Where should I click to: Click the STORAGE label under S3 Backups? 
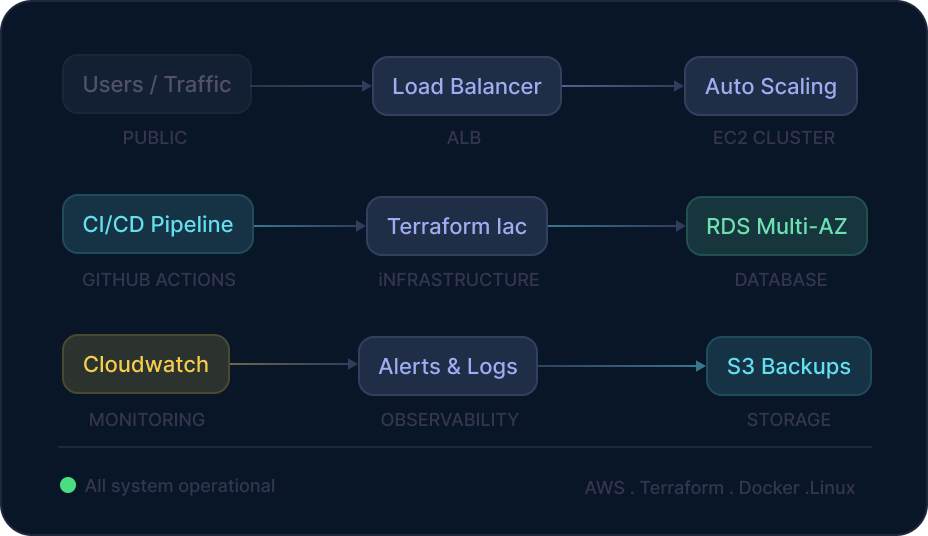pyautogui.click(x=789, y=420)
